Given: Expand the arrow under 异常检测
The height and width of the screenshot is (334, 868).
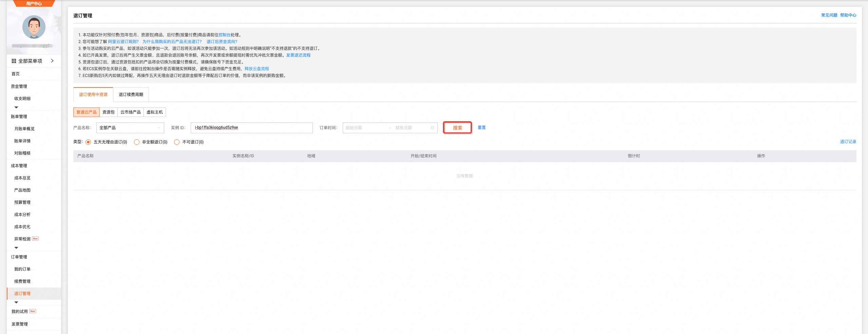Looking at the screenshot, I should pyautogui.click(x=16, y=248).
